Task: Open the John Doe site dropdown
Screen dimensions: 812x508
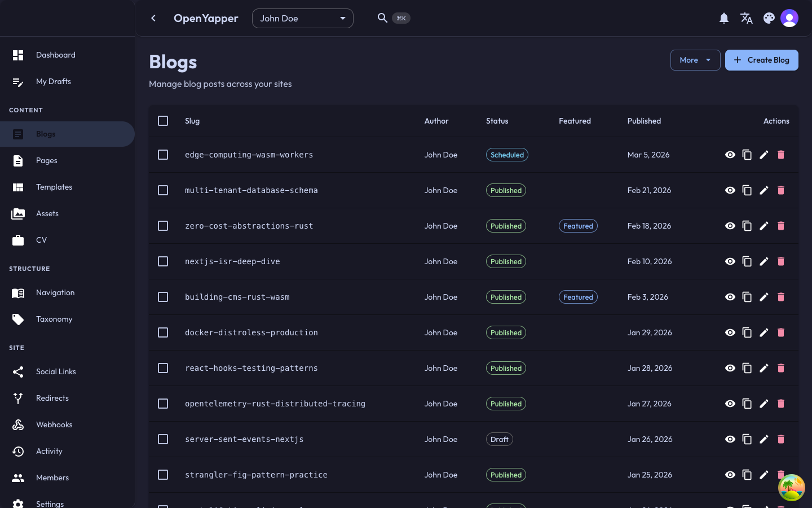Action: click(x=303, y=18)
